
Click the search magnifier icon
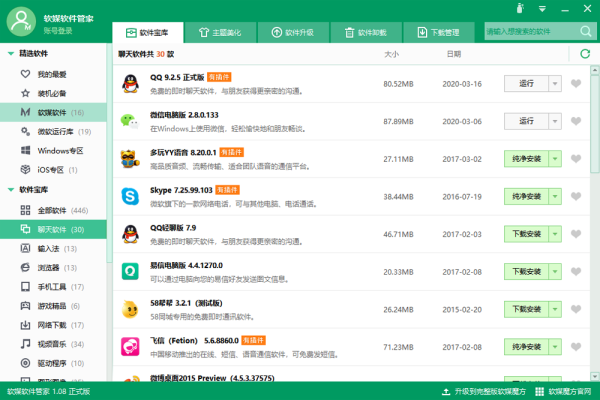coord(585,31)
